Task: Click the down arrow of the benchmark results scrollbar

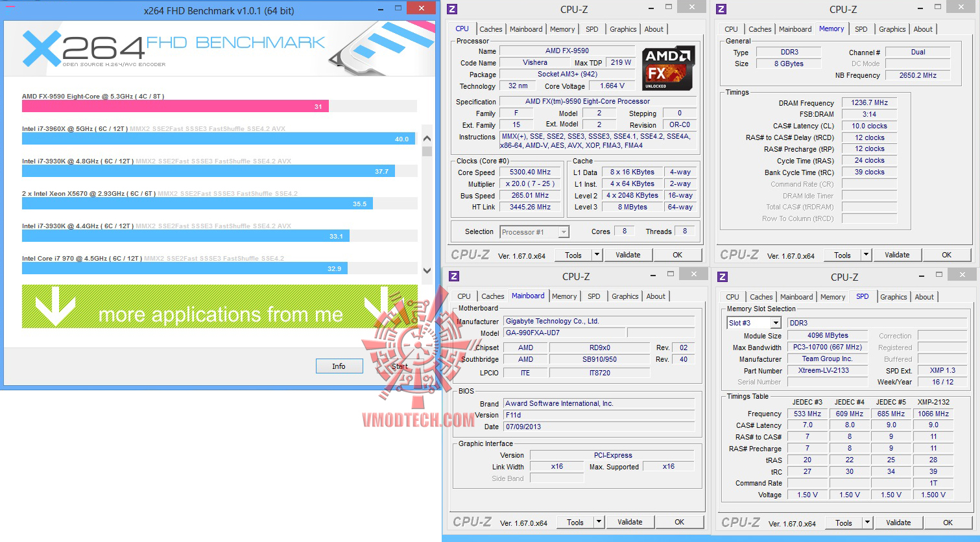Action: pyautogui.click(x=427, y=270)
